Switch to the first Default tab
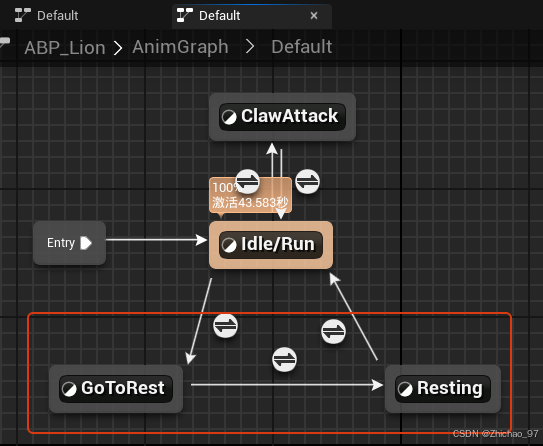Image resolution: width=543 pixels, height=446 pixels. (47, 16)
